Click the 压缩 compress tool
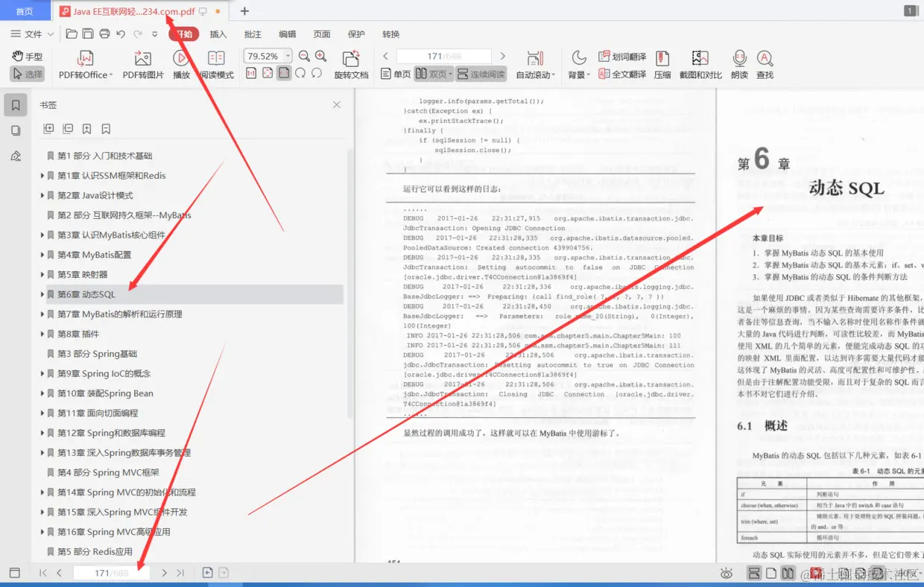The height and width of the screenshot is (587, 924). pyautogui.click(x=662, y=65)
